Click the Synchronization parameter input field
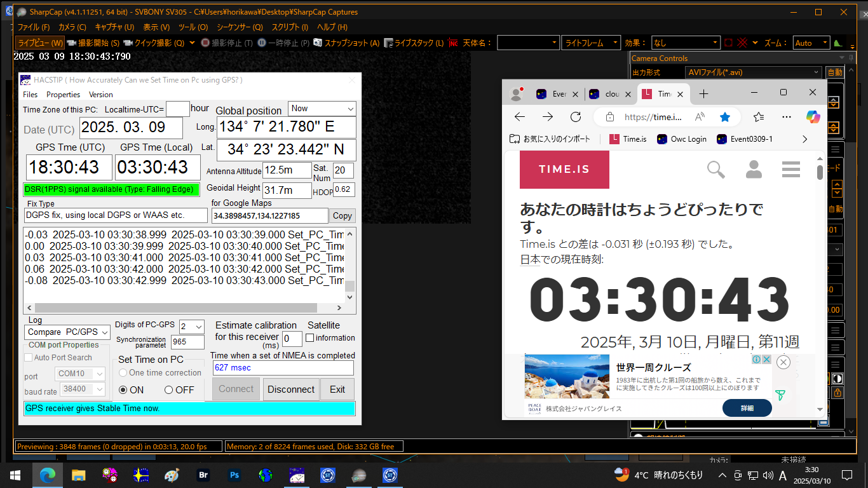The width and height of the screenshot is (868, 488). point(187,342)
